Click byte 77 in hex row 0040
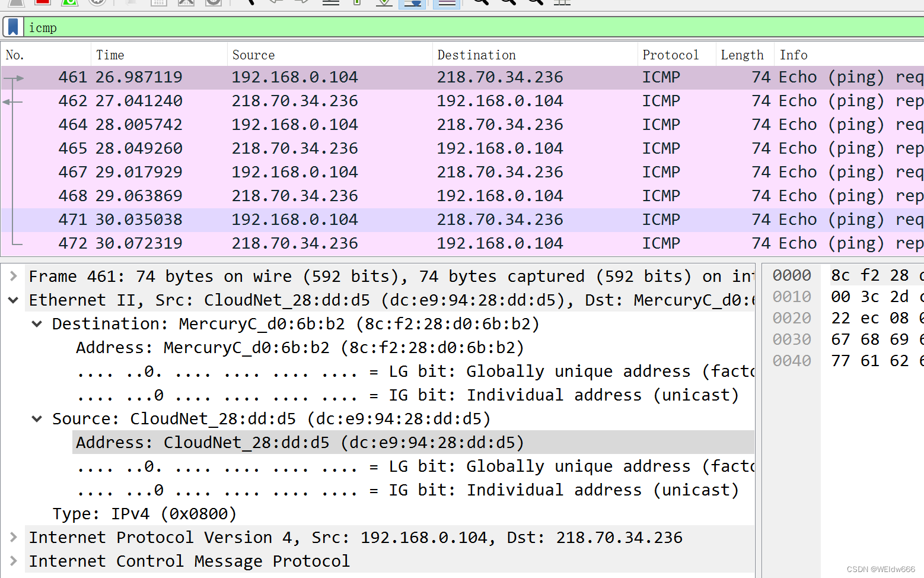This screenshot has height=578, width=924. point(840,361)
